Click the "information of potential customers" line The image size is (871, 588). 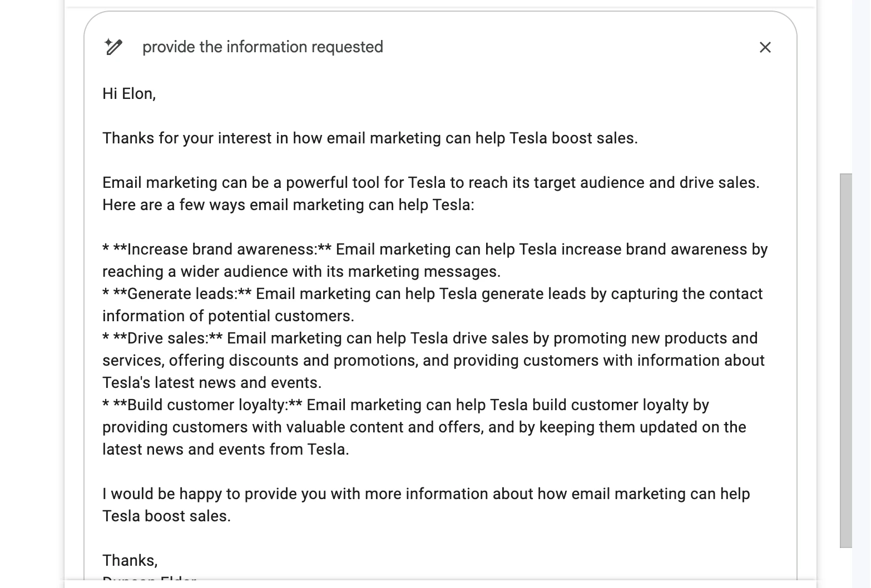coord(228,316)
